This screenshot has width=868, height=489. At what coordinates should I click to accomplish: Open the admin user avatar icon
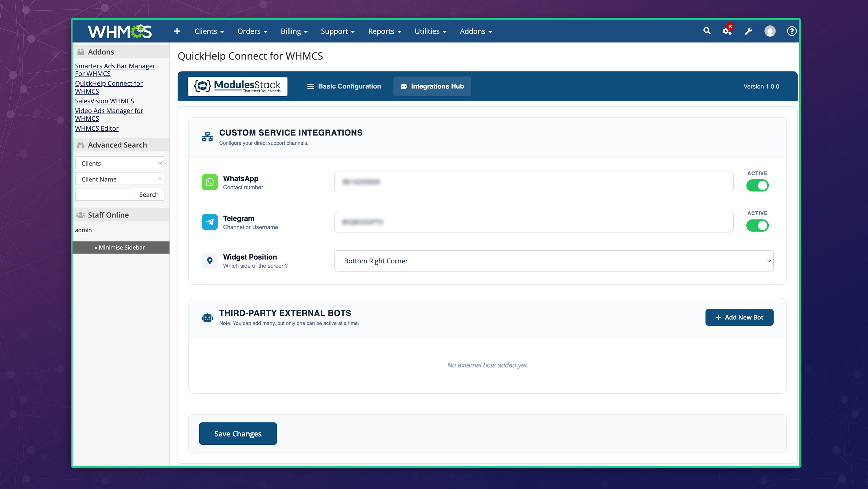tap(770, 31)
